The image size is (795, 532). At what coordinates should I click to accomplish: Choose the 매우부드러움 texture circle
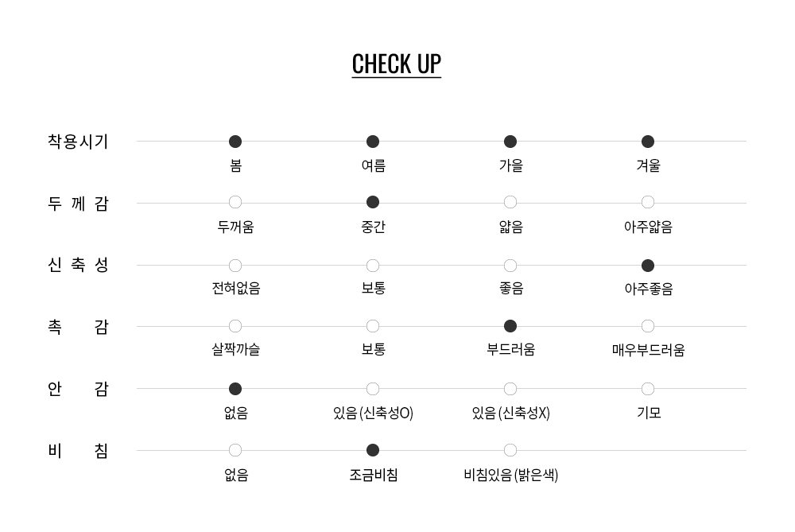648,326
